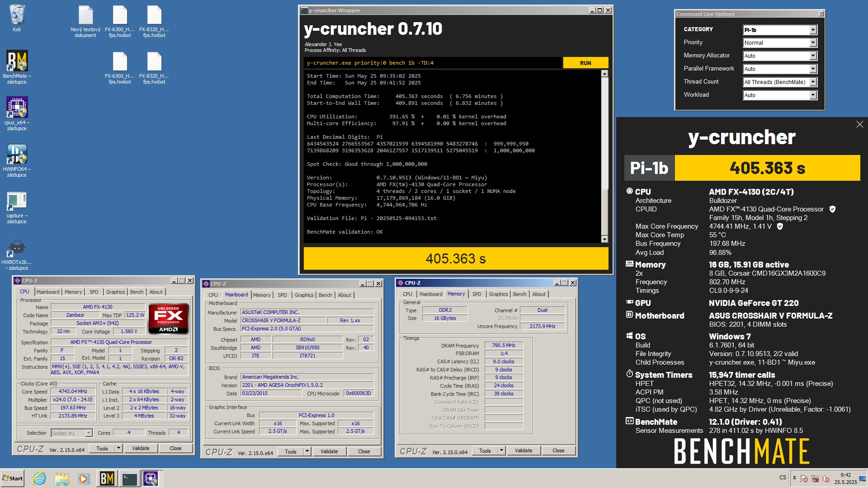Open Bench tab in Memory CPU-Z window

point(519,294)
